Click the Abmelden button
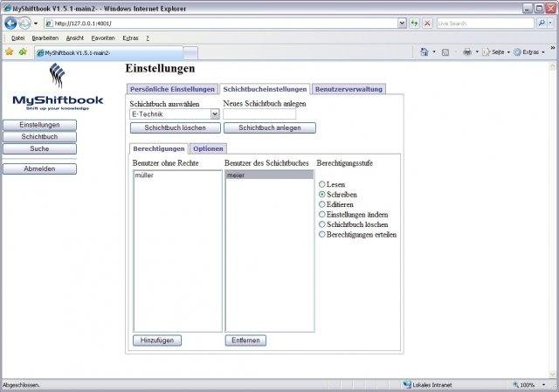The image size is (559, 392). point(39,168)
